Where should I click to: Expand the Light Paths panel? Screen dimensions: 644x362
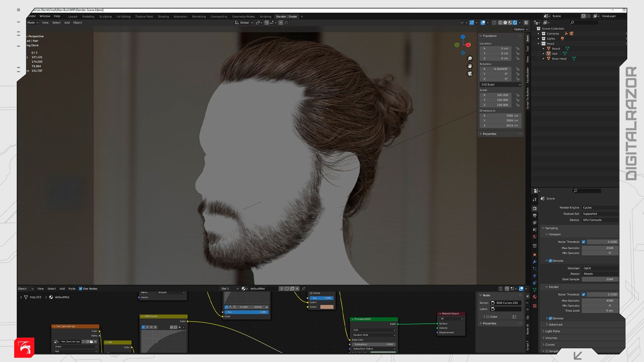click(x=552, y=331)
